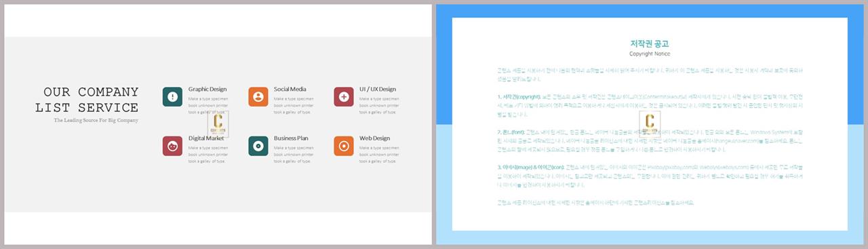The height and width of the screenshot is (249, 868).
Task: Click the font paragraph numbered 2
Action: pos(650,140)
